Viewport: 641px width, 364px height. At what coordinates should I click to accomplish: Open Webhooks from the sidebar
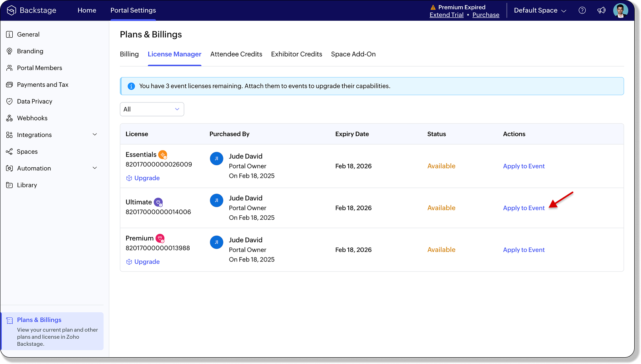tap(32, 118)
